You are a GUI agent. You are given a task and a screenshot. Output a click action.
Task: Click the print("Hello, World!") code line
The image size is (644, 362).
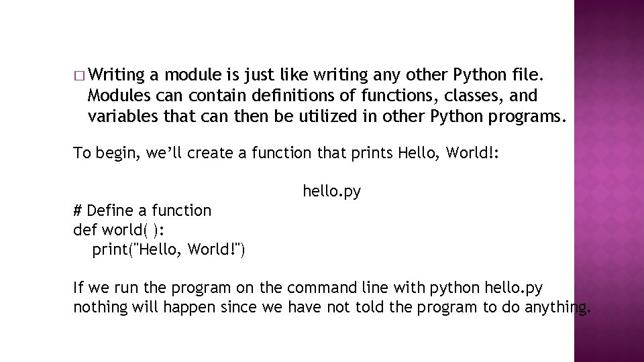point(168,251)
